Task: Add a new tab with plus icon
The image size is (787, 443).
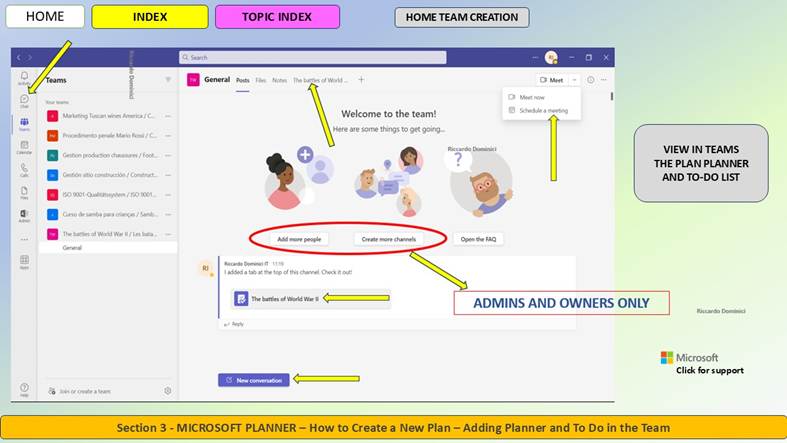Action: tap(361, 80)
